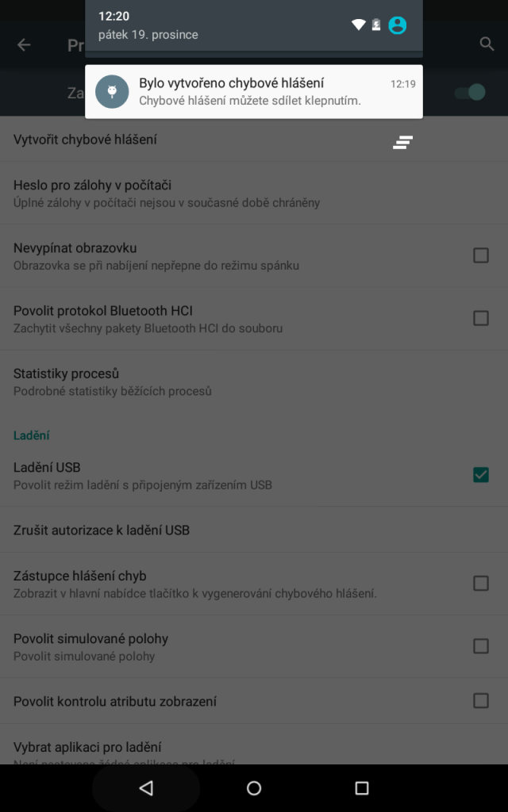
Task: Clear all notifications with the stacked-lines icon
Action: (402, 143)
